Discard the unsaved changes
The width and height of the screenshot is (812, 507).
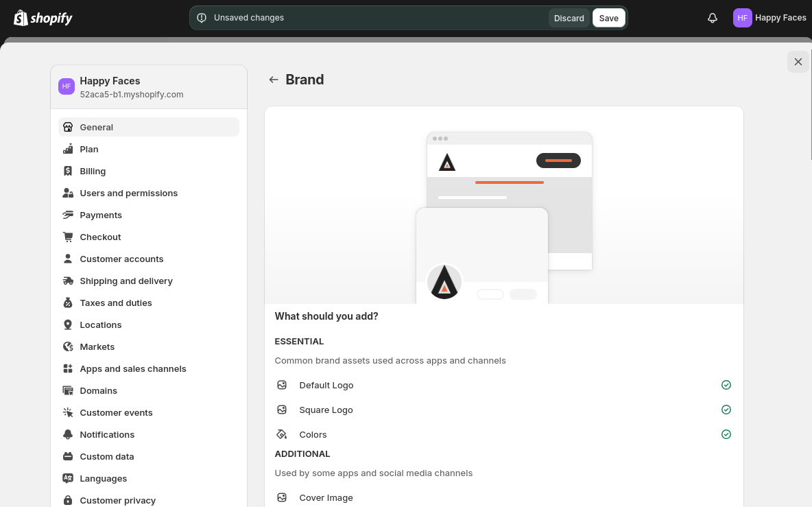(569, 18)
